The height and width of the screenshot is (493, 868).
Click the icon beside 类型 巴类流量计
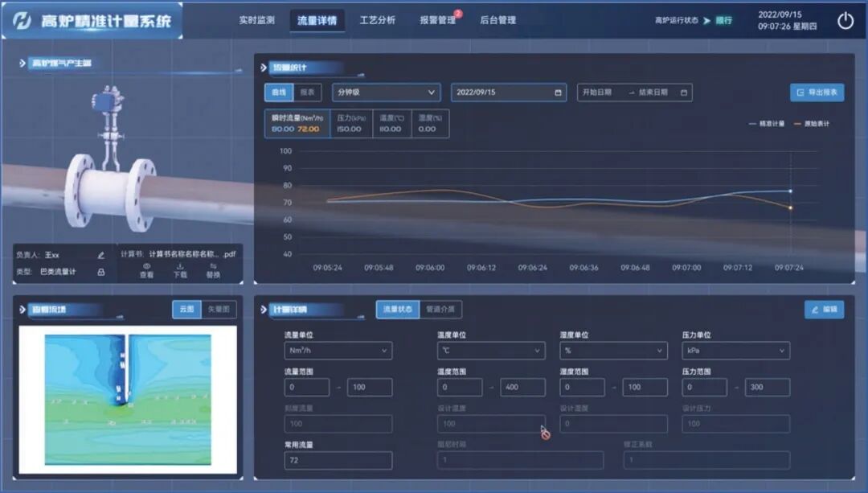click(x=102, y=271)
